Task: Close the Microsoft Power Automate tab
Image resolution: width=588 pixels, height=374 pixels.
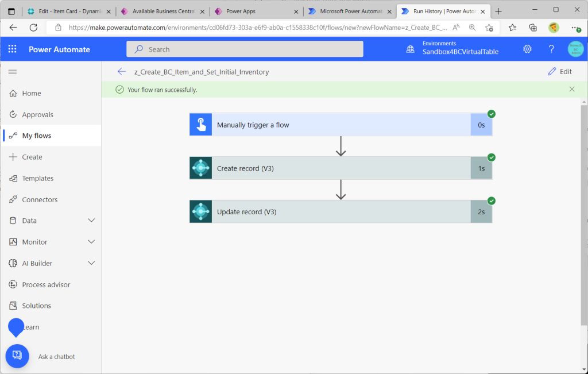Action: (x=390, y=11)
